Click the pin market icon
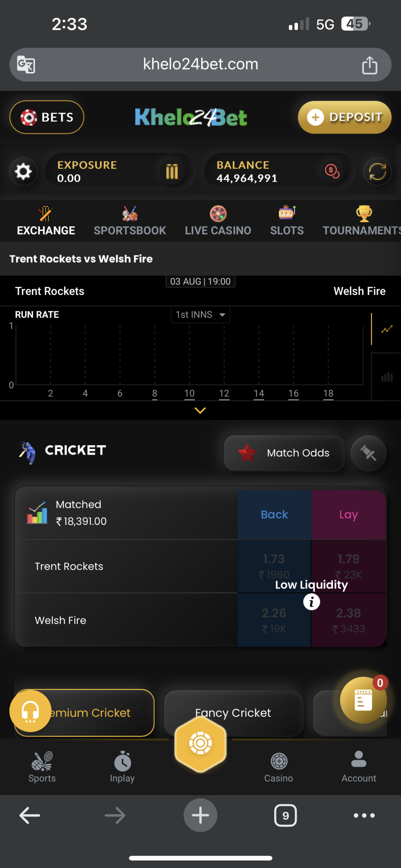Image resolution: width=401 pixels, height=868 pixels. [368, 453]
